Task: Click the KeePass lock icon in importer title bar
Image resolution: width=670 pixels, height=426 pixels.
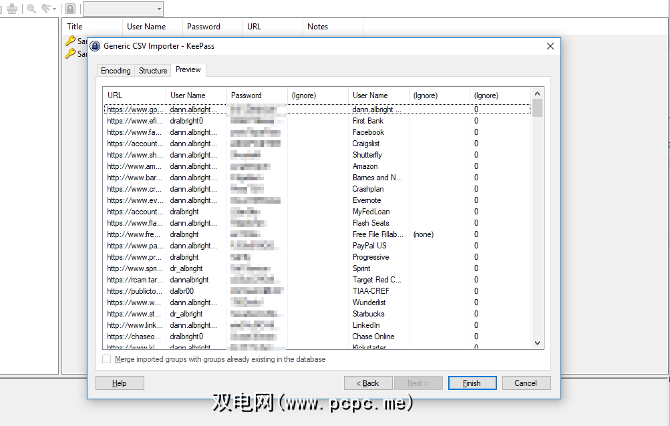Action: [x=95, y=46]
